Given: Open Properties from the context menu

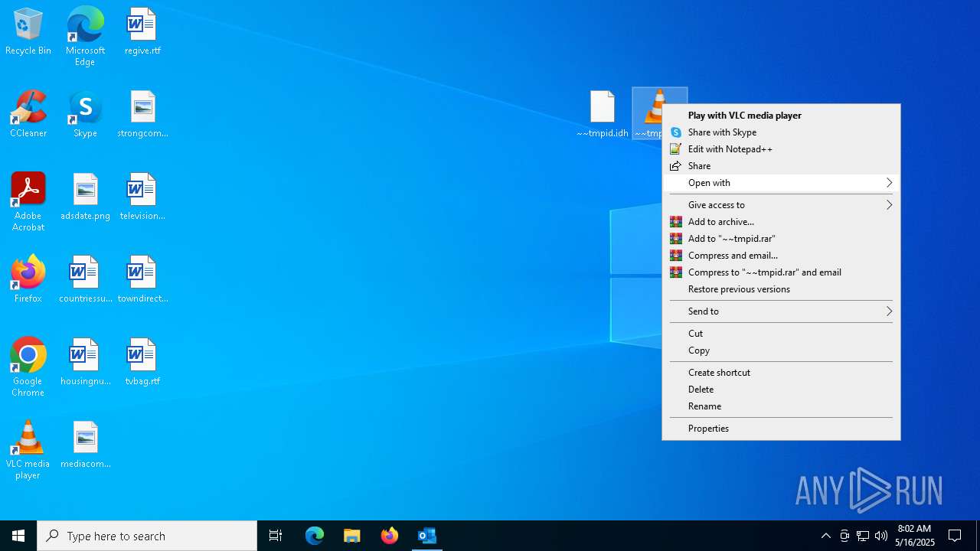Looking at the screenshot, I should pos(781,429).
